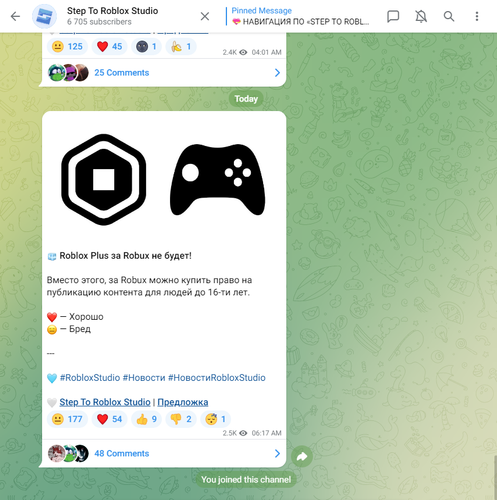The image size is (497, 500).
Task: Click commenter avatars beside 25 Comments
Action: pos(68,73)
